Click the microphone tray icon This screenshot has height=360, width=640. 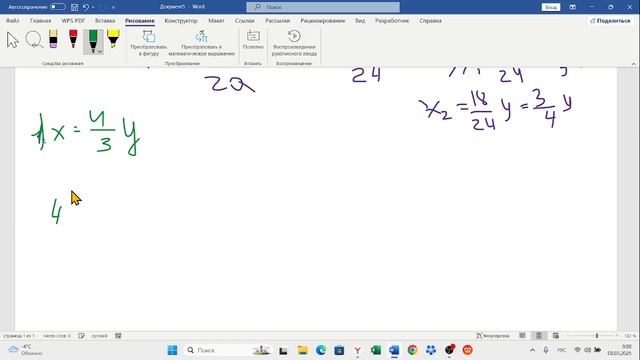[546, 350]
